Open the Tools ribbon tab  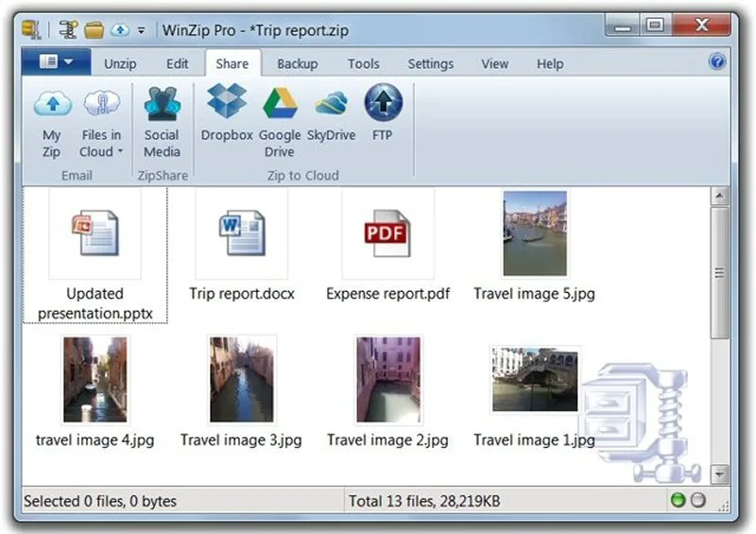(x=364, y=63)
